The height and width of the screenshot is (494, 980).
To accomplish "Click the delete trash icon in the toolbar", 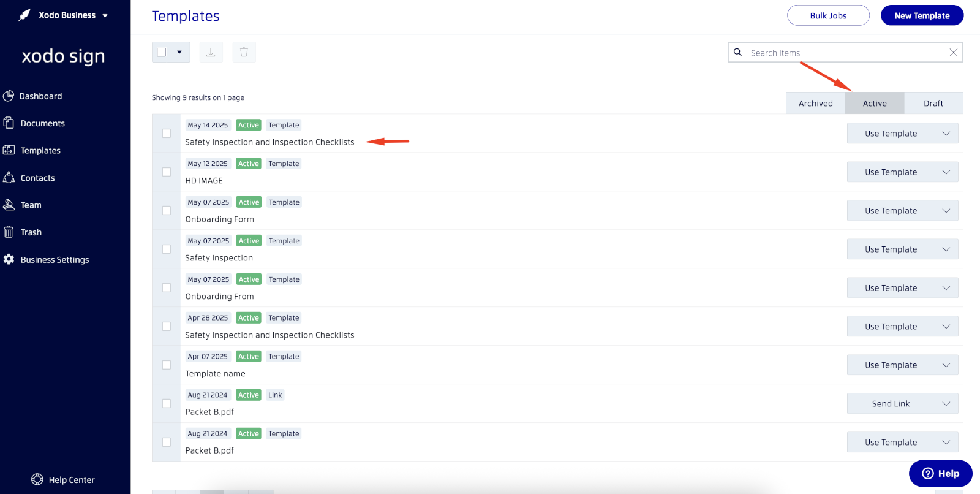I will coord(244,52).
